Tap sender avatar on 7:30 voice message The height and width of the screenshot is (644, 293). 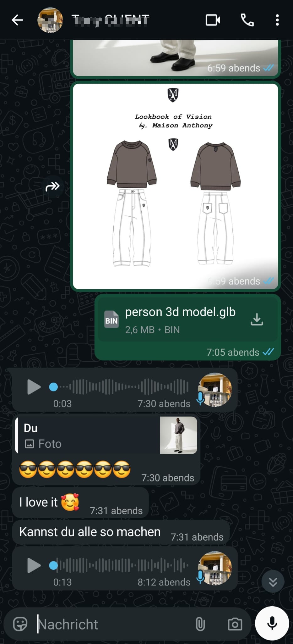215,390
